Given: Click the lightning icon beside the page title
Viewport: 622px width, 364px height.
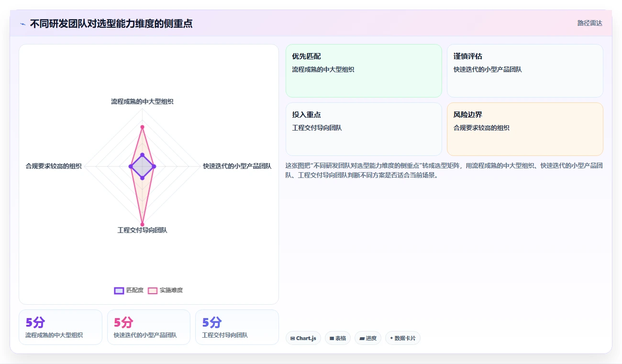Looking at the screenshot, I should 22,24.
